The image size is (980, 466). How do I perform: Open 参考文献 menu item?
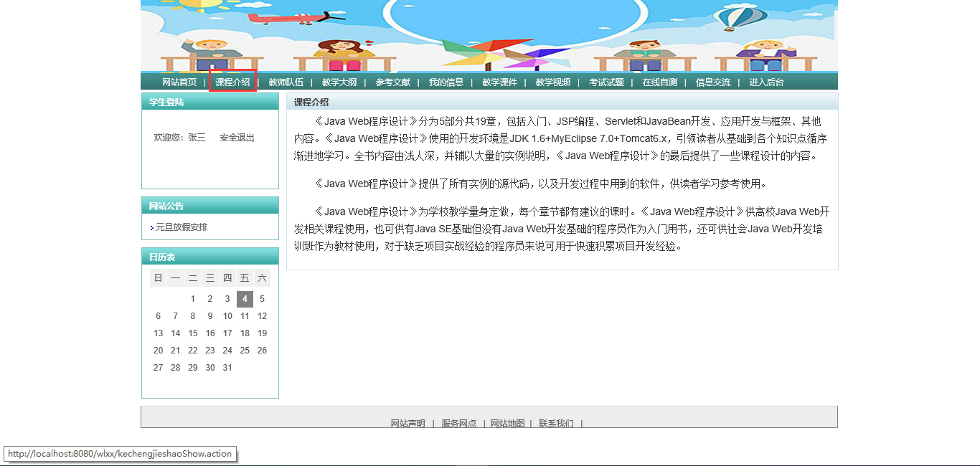[393, 82]
